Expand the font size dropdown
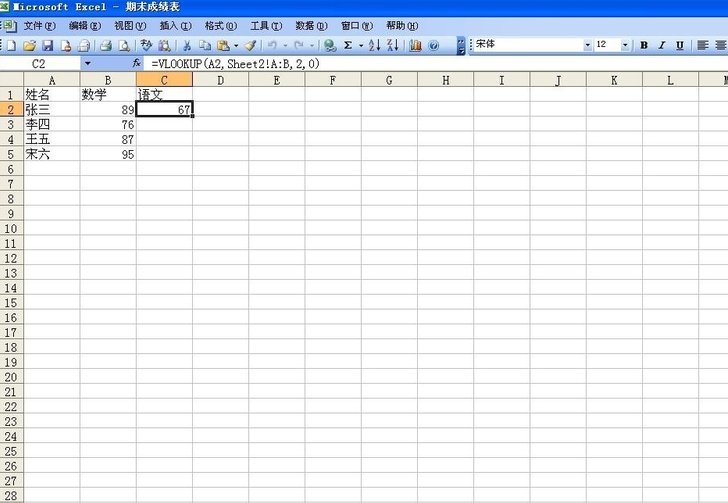This screenshot has width=728, height=503. coord(626,45)
